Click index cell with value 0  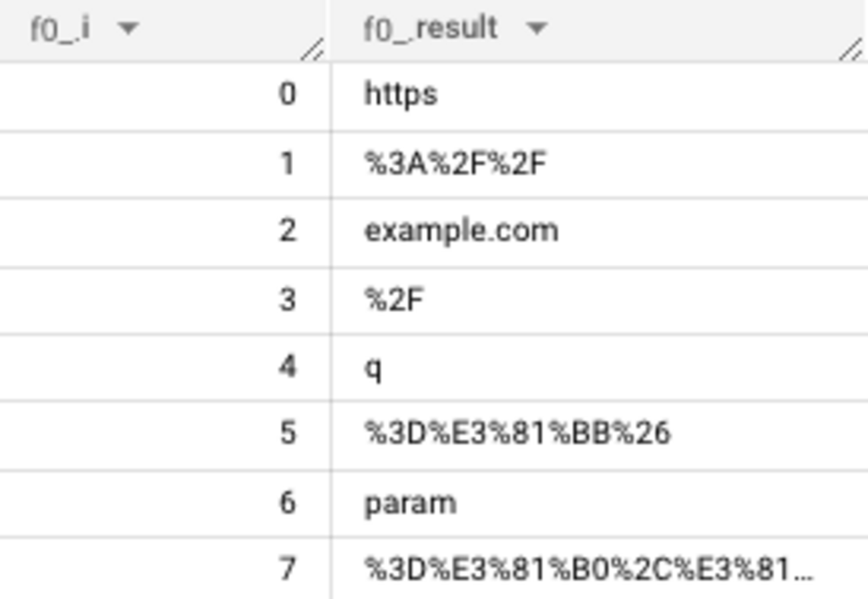[x=286, y=95]
